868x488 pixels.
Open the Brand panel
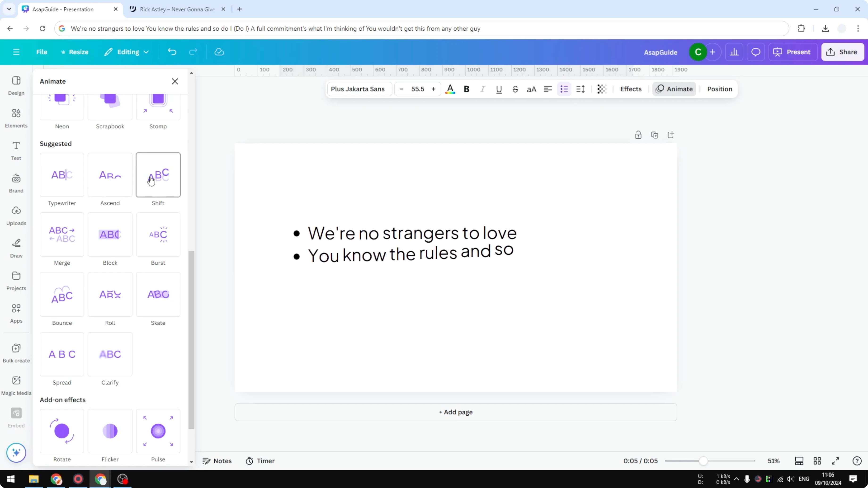[16, 184]
